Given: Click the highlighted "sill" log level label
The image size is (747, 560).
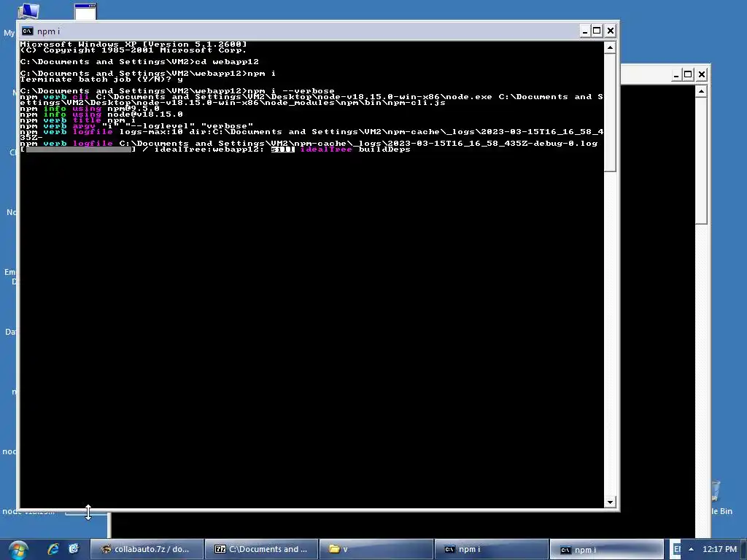Looking at the screenshot, I should coord(283,149).
